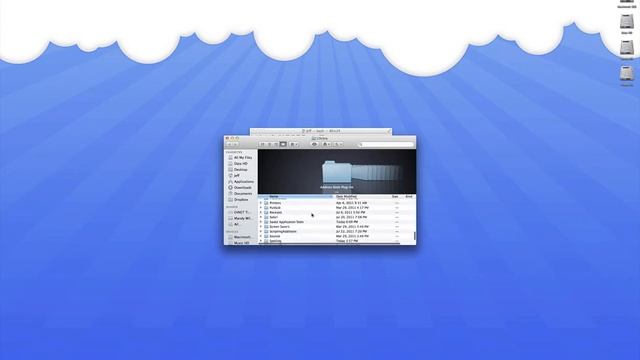This screenshot has width=640, height=360.
Task: Expand the Screen Savers folder
Action: pos(261,227)
